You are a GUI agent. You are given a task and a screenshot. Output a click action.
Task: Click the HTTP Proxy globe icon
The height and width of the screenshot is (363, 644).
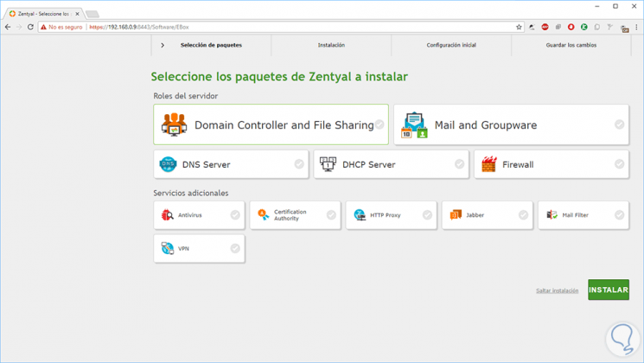tap(360, 215)
